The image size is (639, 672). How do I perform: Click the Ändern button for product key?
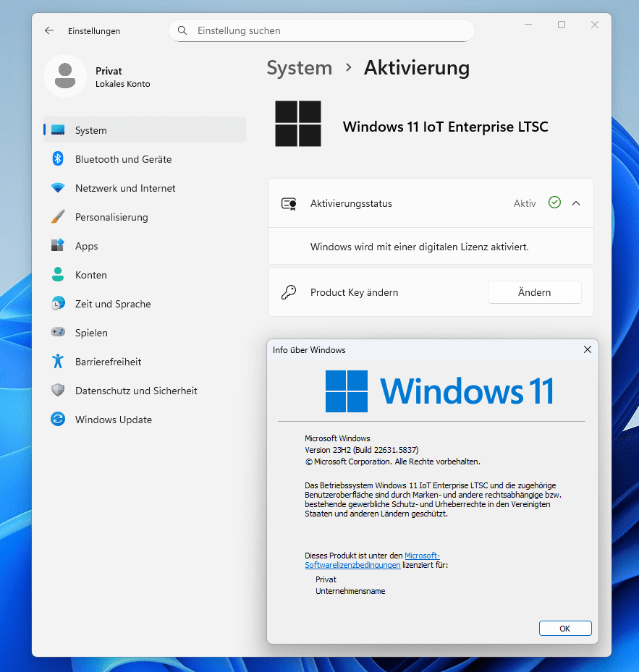[x=534, y=292]
